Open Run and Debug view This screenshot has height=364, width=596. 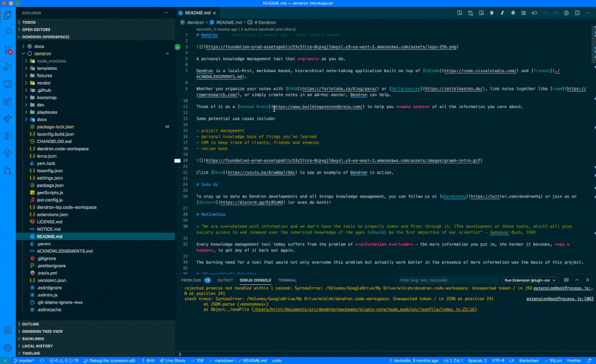point(8,67)
